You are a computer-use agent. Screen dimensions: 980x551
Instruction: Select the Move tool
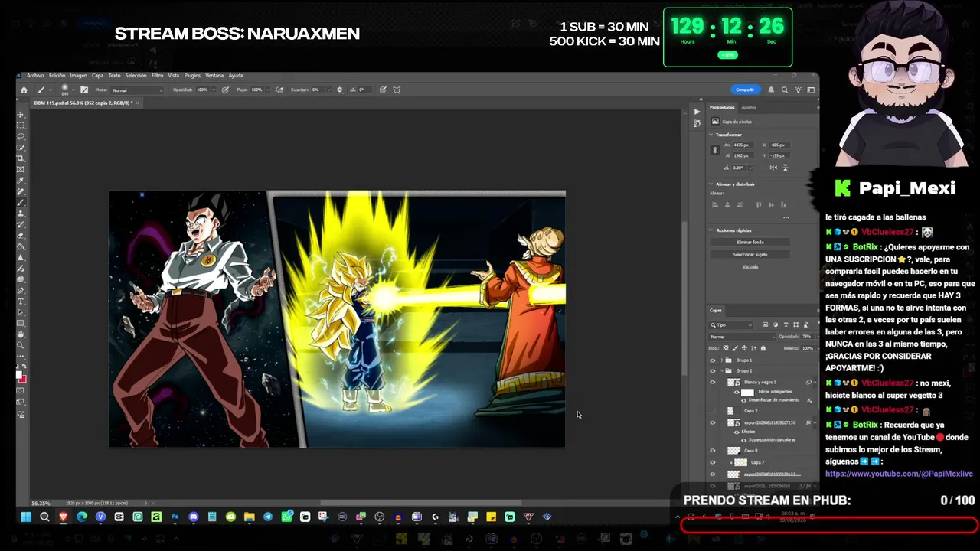[x=21, y=114]
